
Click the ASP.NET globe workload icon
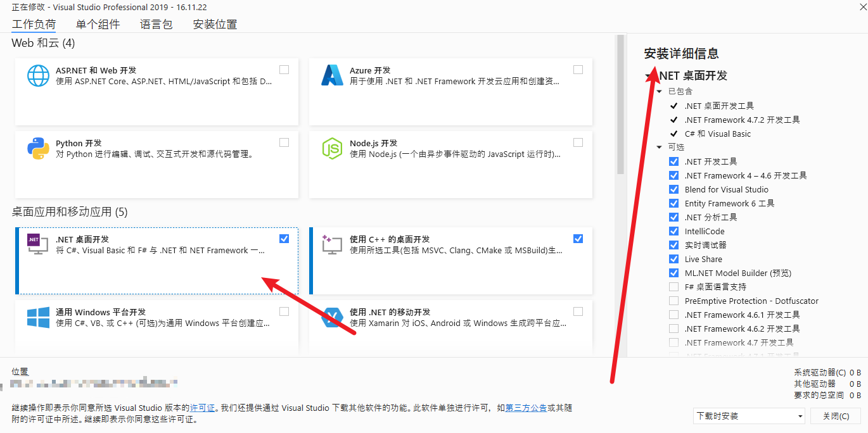pyautogui.click(x=38, y=75)
